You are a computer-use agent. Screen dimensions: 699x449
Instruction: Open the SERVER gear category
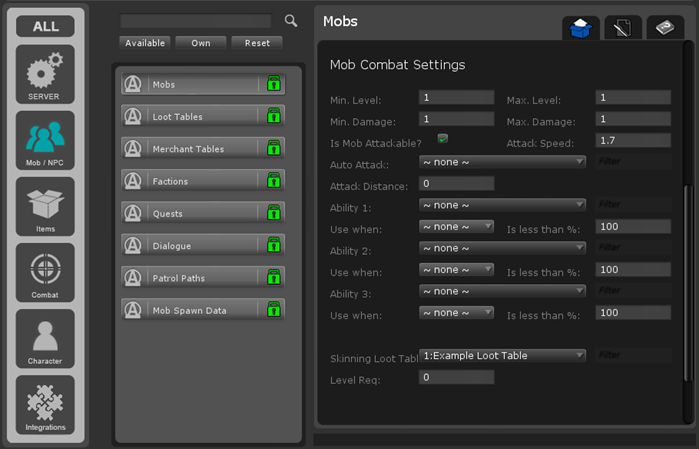click(x=45, y=75)
